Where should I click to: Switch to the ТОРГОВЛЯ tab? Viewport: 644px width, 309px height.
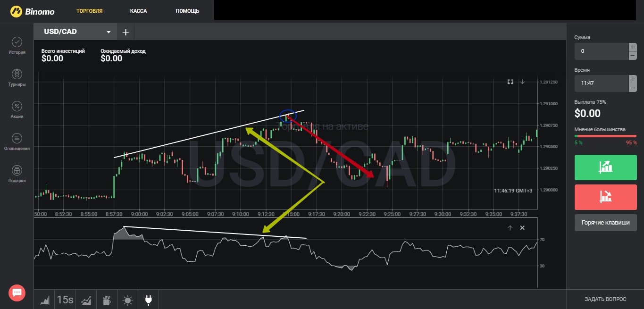coord(90,11)
